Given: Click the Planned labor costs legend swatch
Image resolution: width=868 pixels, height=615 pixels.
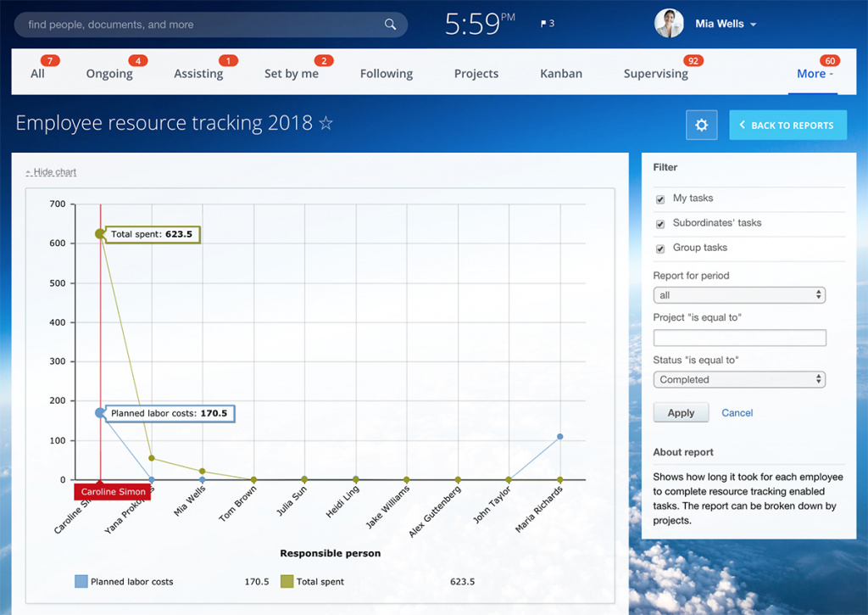Looking at the screenshot, I should (x=81, y=582).
